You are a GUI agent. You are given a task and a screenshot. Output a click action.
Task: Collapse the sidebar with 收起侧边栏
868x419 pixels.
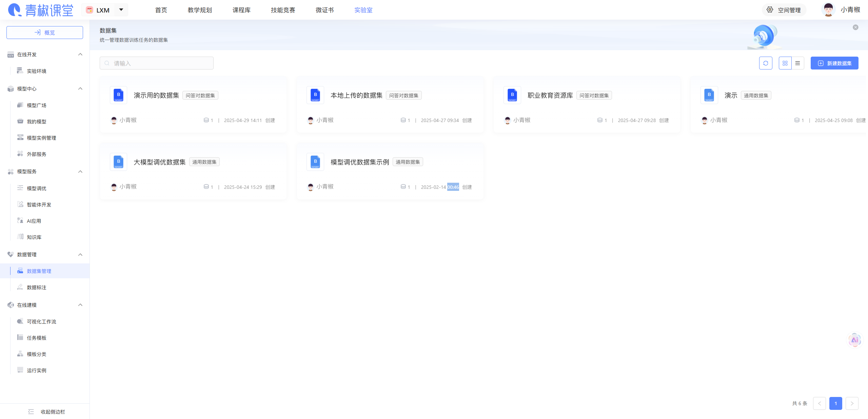47,412
